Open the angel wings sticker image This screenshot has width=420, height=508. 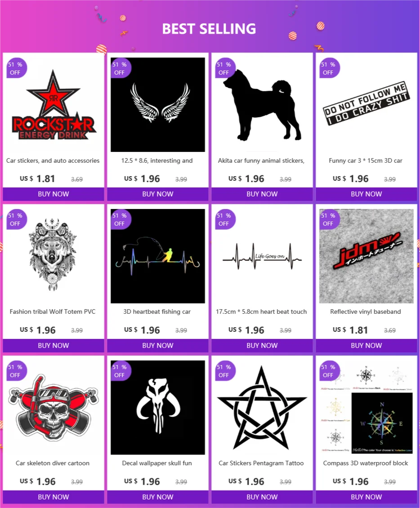[158, 105]
